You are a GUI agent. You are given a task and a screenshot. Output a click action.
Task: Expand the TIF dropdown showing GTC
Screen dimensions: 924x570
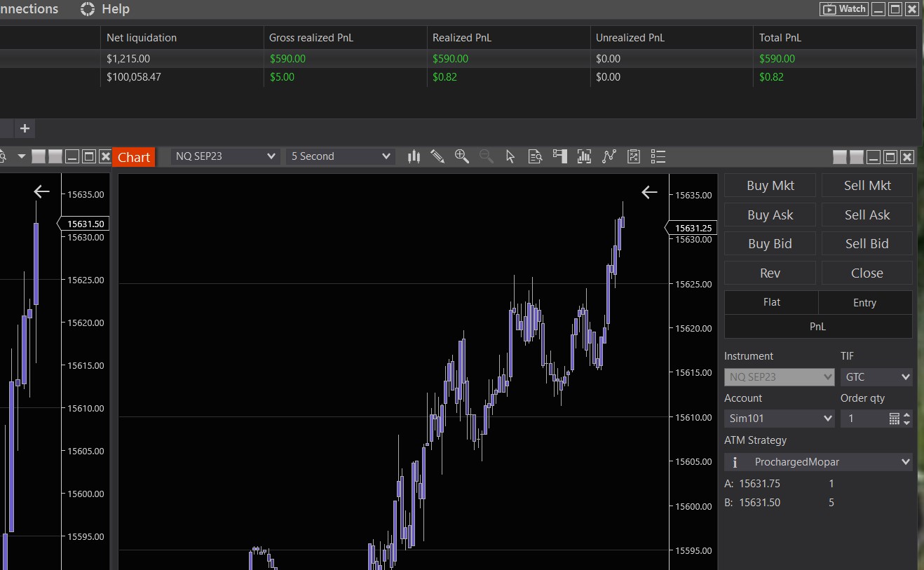pos(876,376)
